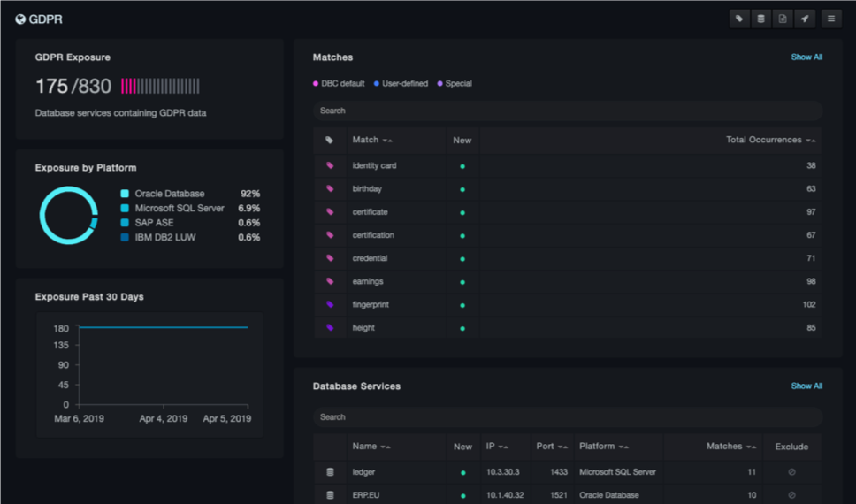
Task: Click the document report icon in top toolbar
Action: point(783,19)
